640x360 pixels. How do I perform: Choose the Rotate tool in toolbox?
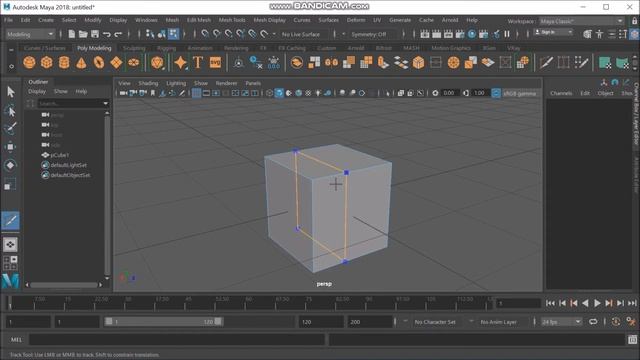(11, 165)
